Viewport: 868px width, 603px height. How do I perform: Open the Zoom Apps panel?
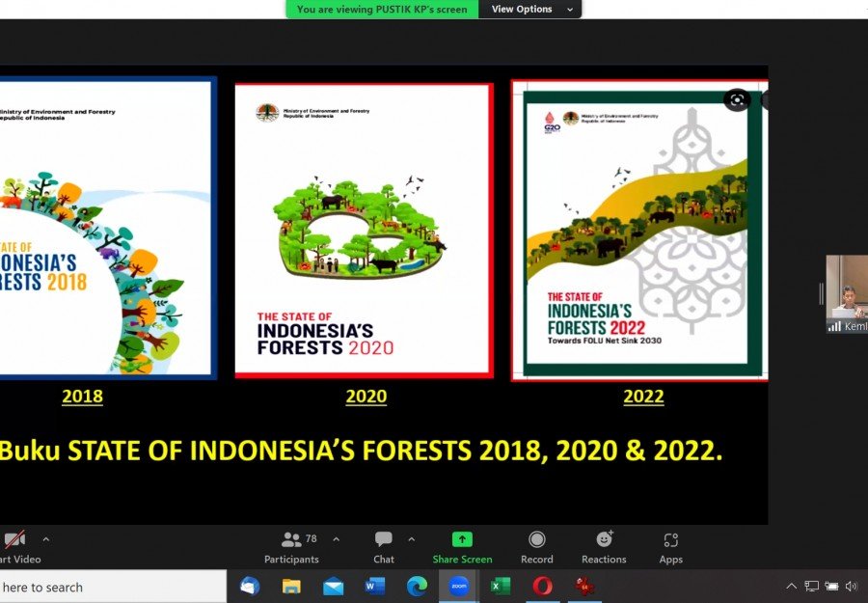click(x=671, y=548)
